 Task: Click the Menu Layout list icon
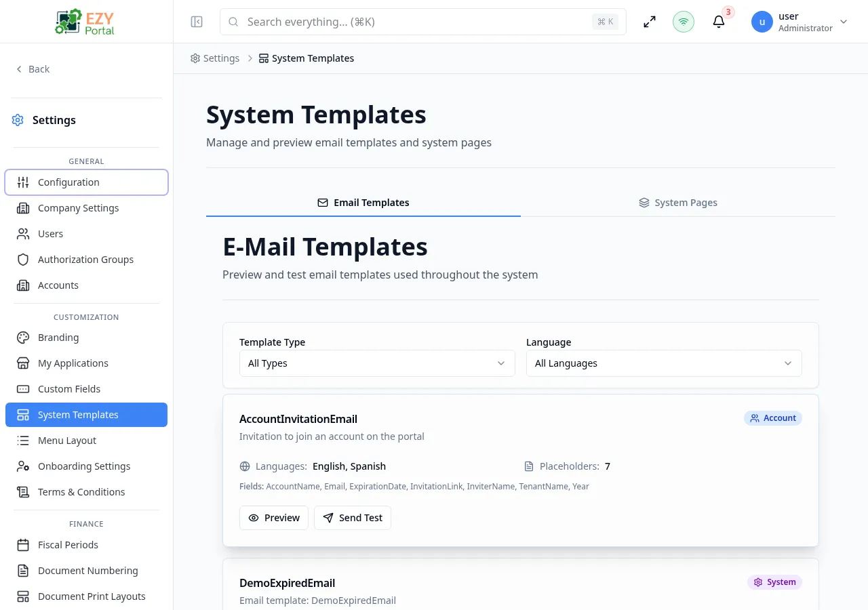23,441
